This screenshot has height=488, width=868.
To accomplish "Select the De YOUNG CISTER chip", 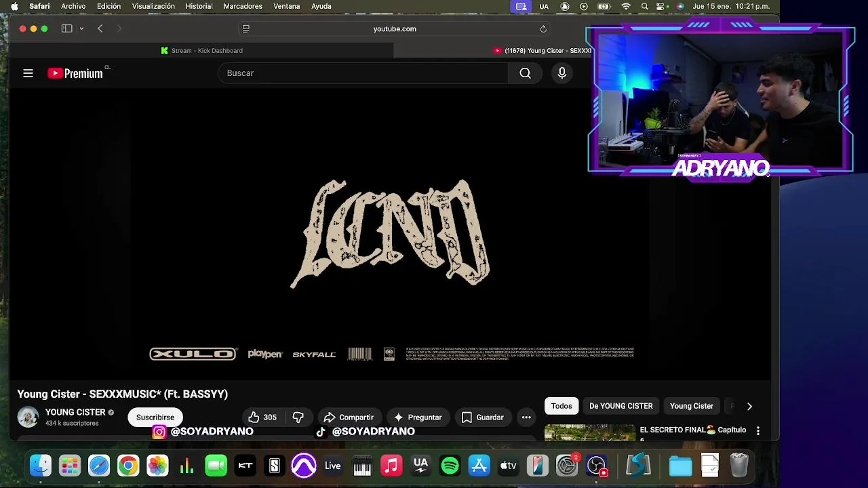I will 621,406.
